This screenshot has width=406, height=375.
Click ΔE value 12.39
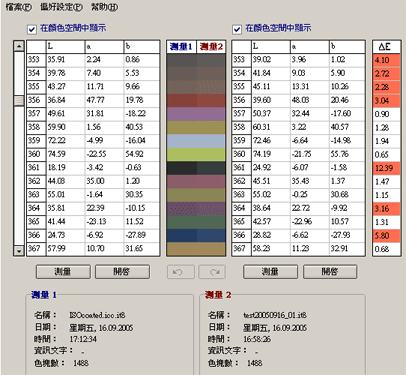(386, 168)
